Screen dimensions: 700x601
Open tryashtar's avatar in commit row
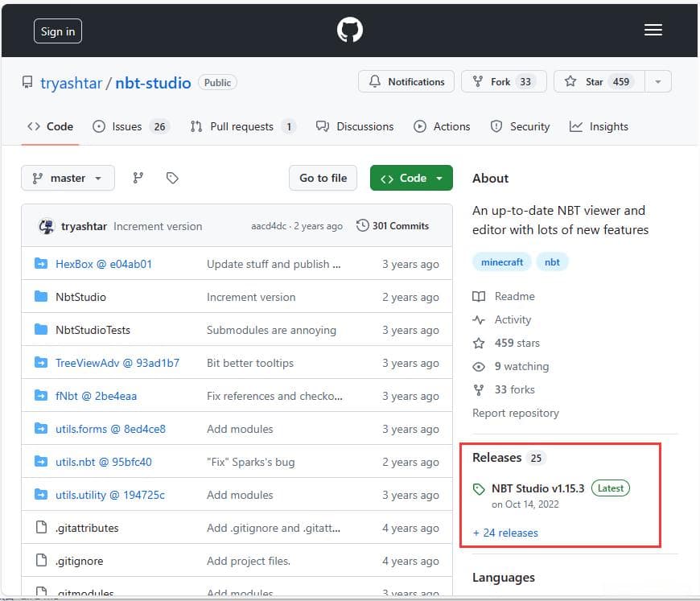pos(46,226)
